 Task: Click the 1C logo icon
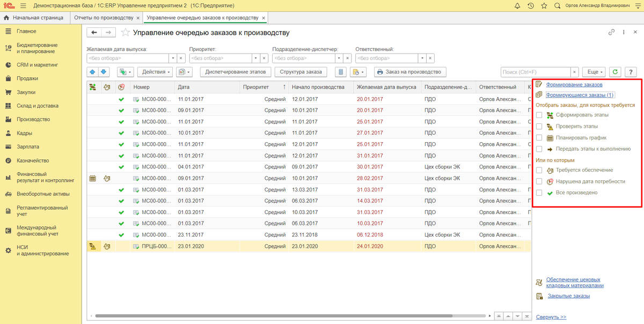point(9,5)
